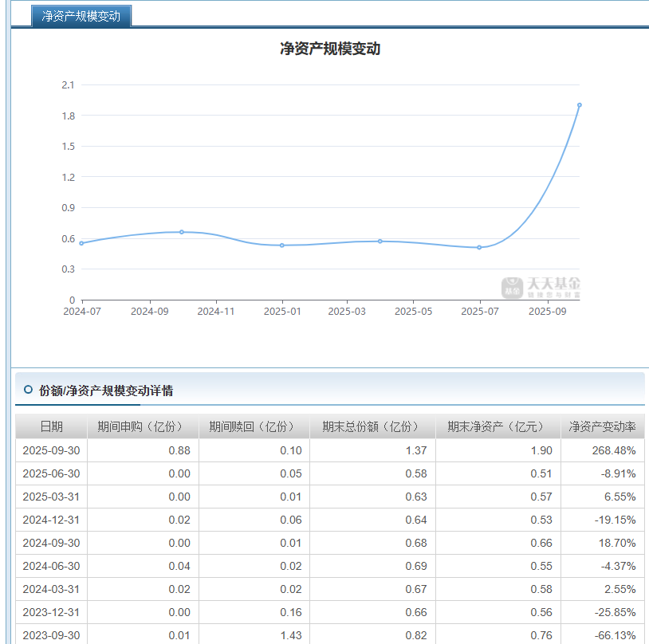Screen dimensions: 649x644
Task: Click x-axis label 2025-05
Action: click(x=413, y=311)
